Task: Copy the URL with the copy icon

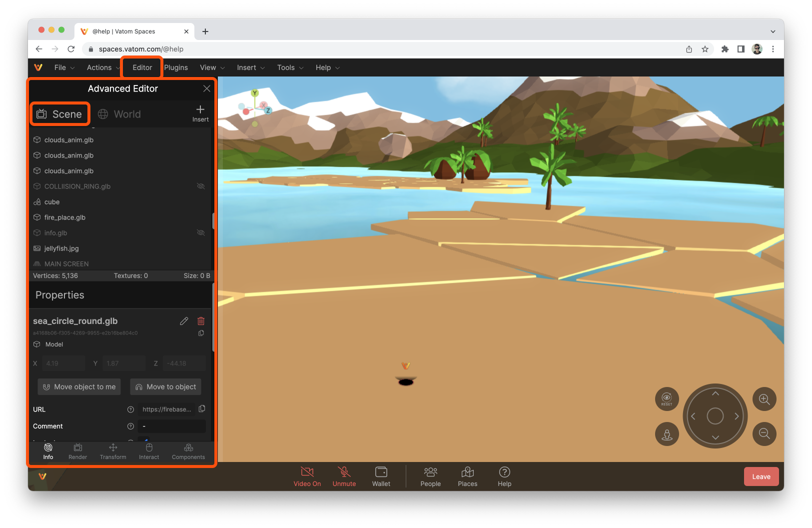Action: (202, 409)
